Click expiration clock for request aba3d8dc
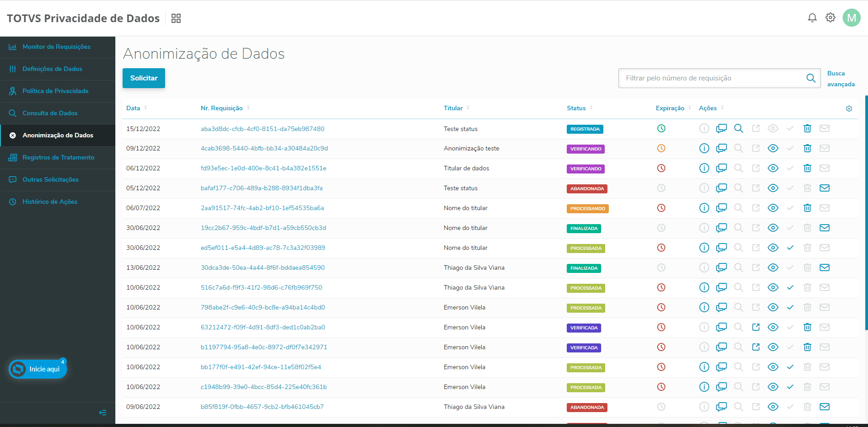The image size is (868, 427). pos(661,128)
